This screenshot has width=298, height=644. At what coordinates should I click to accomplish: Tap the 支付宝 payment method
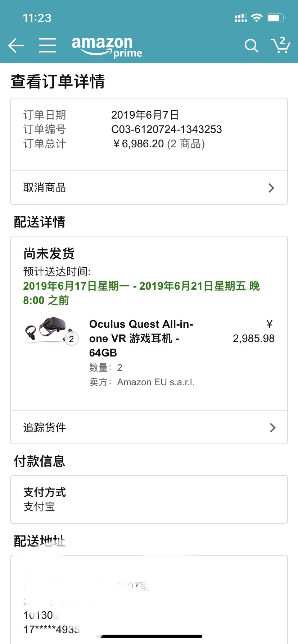pos(39,507)
